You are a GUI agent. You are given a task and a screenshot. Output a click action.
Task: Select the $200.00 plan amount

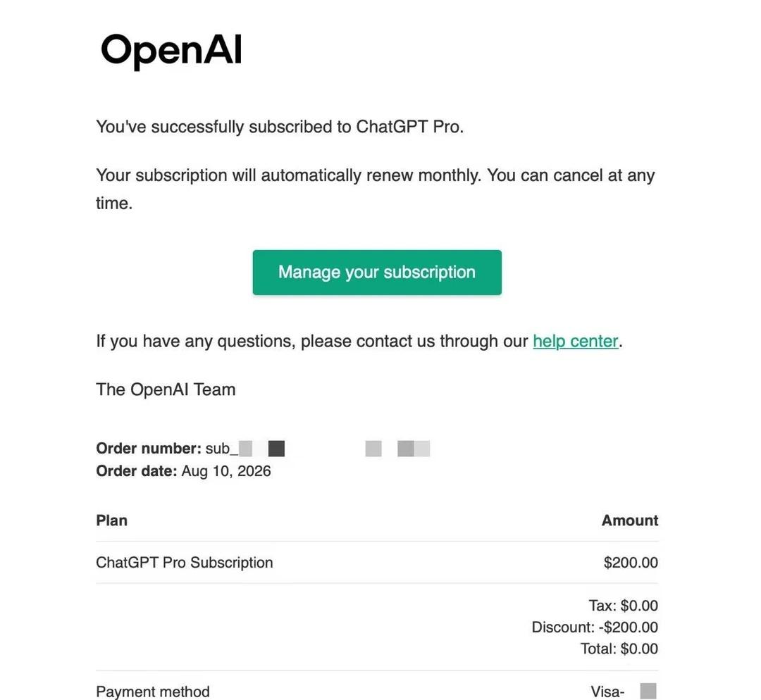pos(631,562)
